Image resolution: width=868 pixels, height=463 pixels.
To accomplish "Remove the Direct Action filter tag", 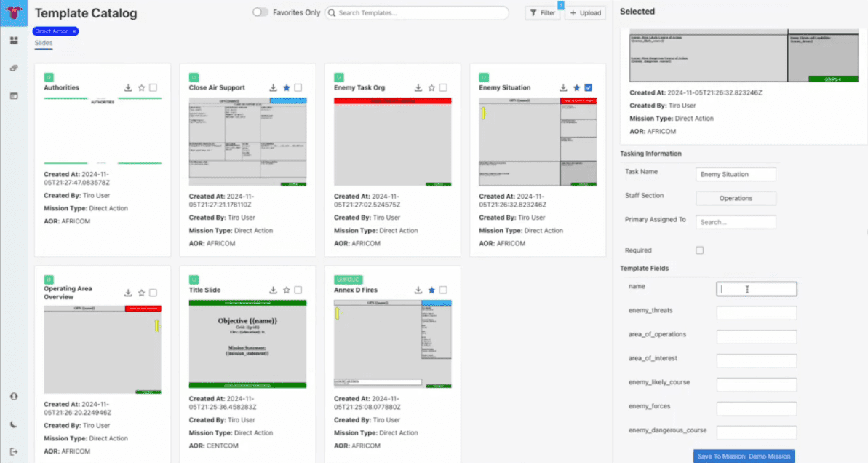I will 73,31.
